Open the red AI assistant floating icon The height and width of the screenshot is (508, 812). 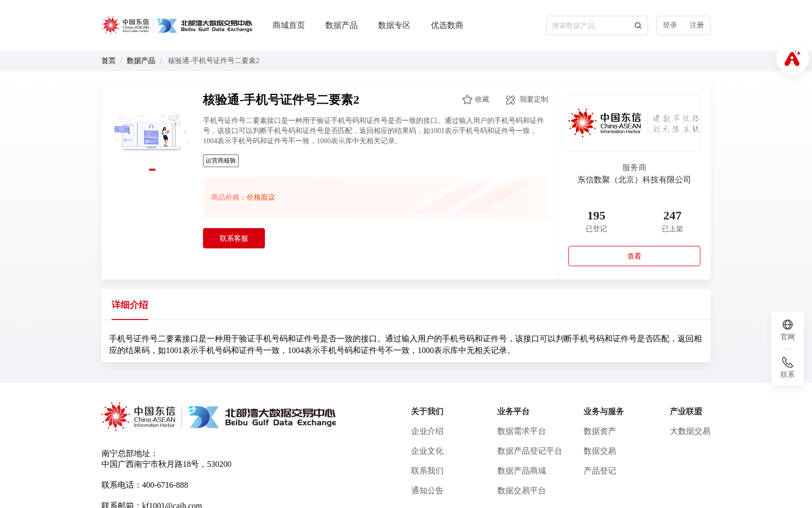792,58
